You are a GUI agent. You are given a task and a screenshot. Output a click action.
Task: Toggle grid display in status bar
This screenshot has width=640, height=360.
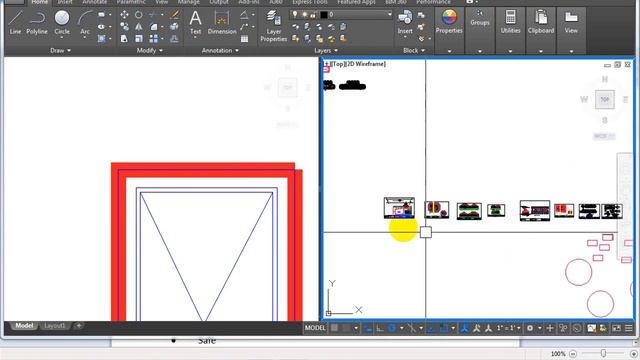[334, 328]
